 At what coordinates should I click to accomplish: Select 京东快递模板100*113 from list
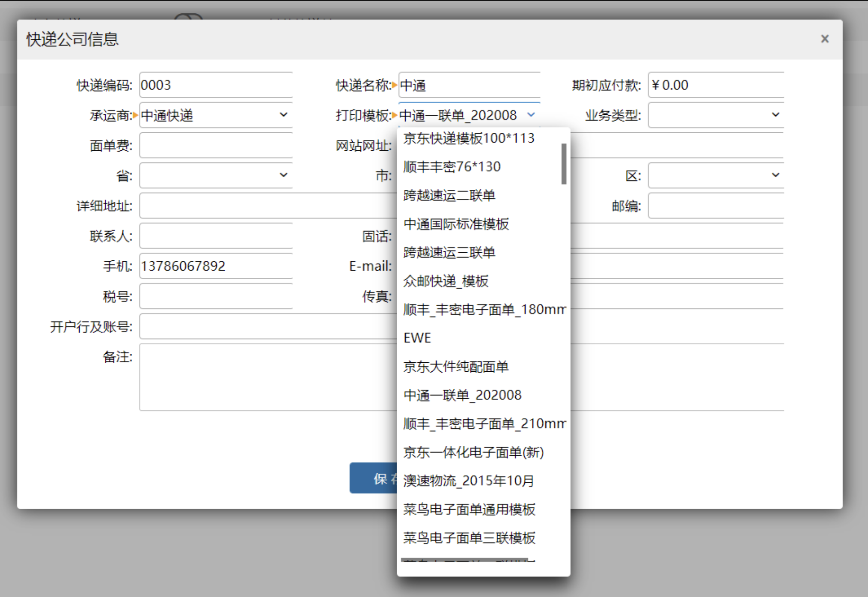click(469, 138)
